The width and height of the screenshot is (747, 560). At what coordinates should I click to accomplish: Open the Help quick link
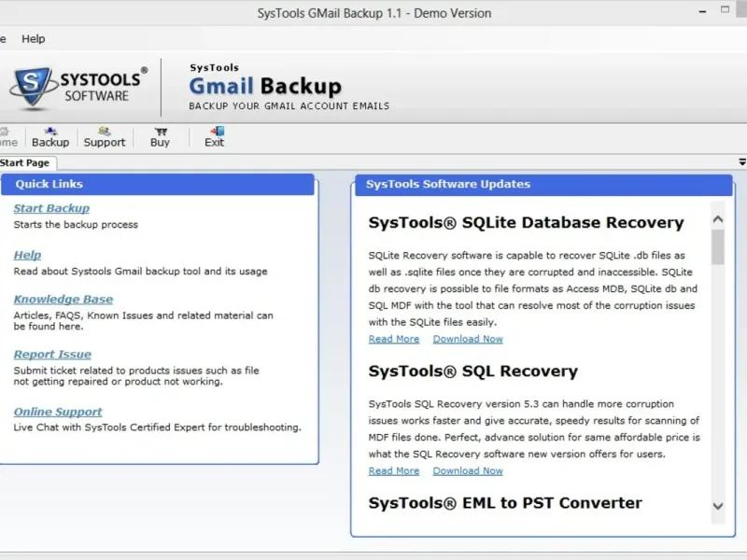27,255
